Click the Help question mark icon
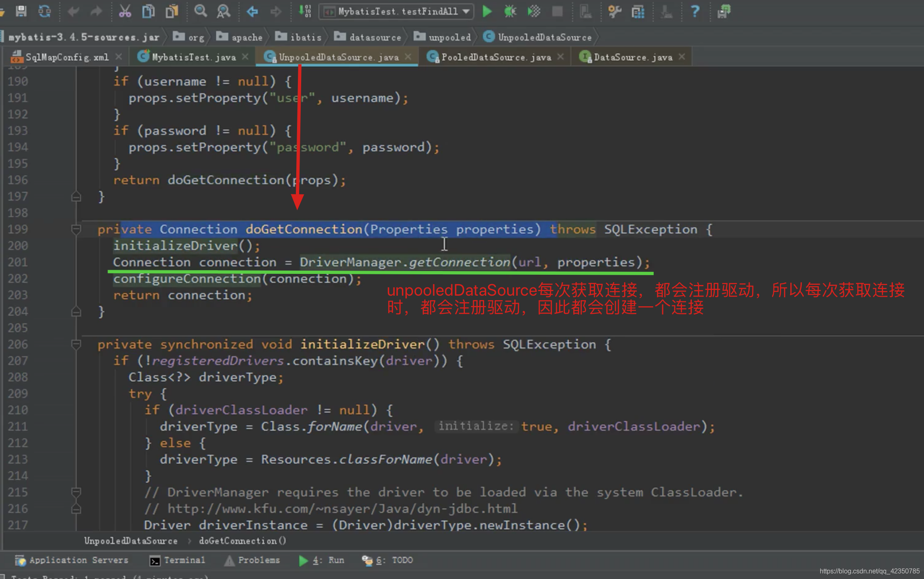This screenshot has height=579, width=924. [x=695, y=11]
